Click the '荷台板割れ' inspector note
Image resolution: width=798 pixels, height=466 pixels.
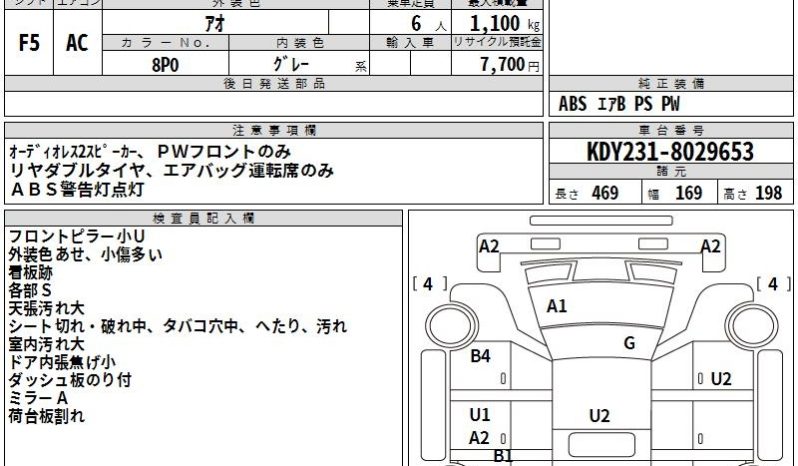46,416
